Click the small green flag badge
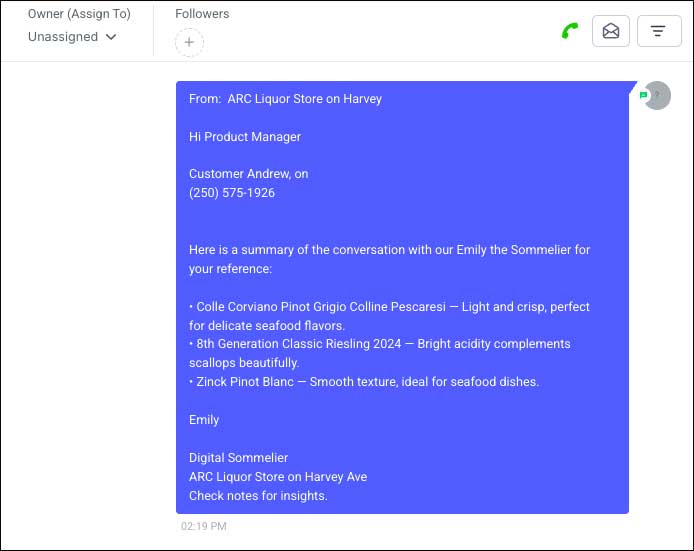This screenshot has width=694, height=551. tap(643, 95)
